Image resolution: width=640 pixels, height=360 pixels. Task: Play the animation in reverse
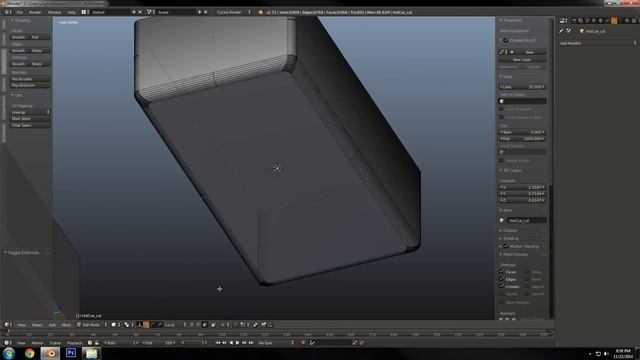coord(231,343)
